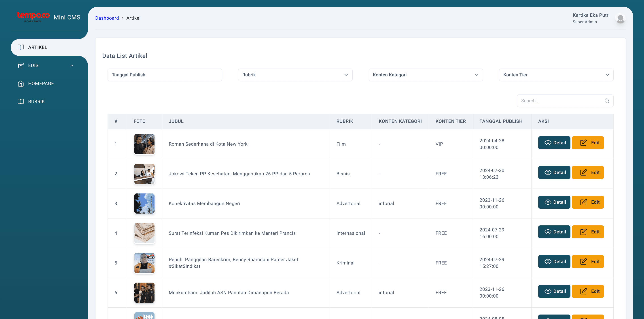Click eye icon in Surat Terinfeksi row
This screenshot has width=644, height=319.
point(548,232)
